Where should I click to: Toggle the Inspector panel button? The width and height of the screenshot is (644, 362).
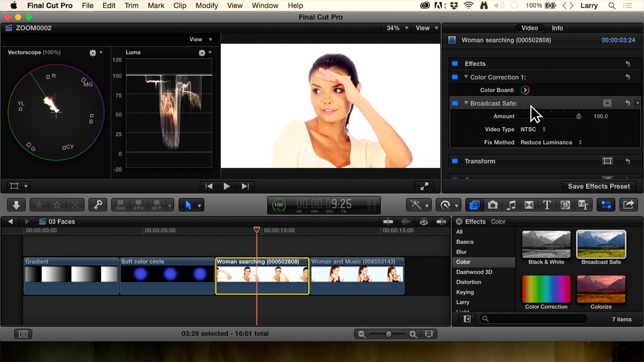pyautogui.click(x=606, y=205)
